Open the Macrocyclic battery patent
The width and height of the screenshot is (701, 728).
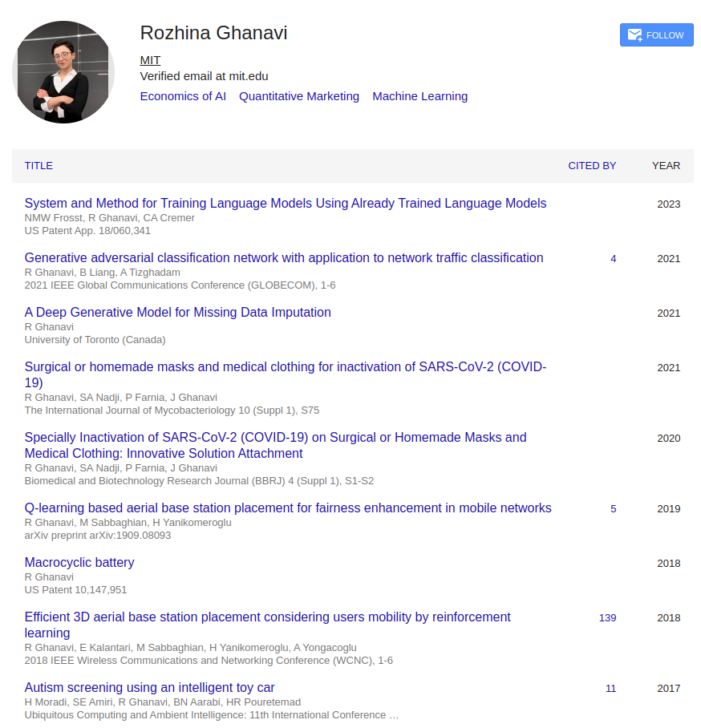coord(79,563)
